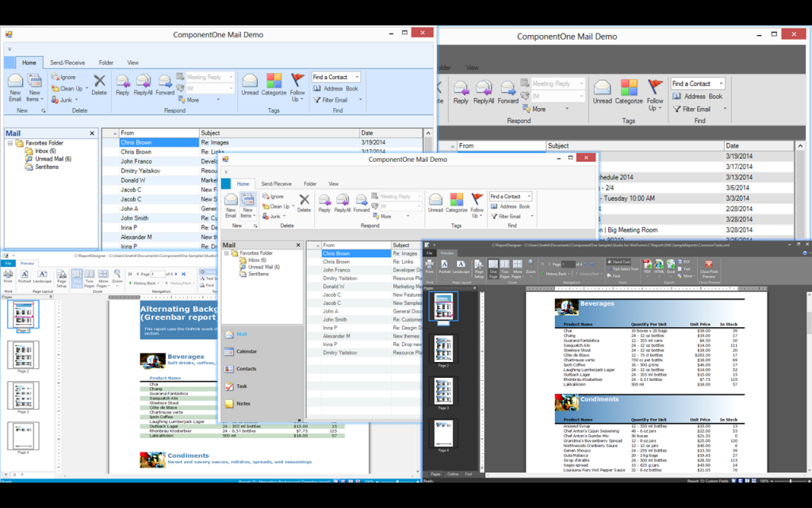Click the Unread icon in the top-left Mail Demo

point(250,85)
